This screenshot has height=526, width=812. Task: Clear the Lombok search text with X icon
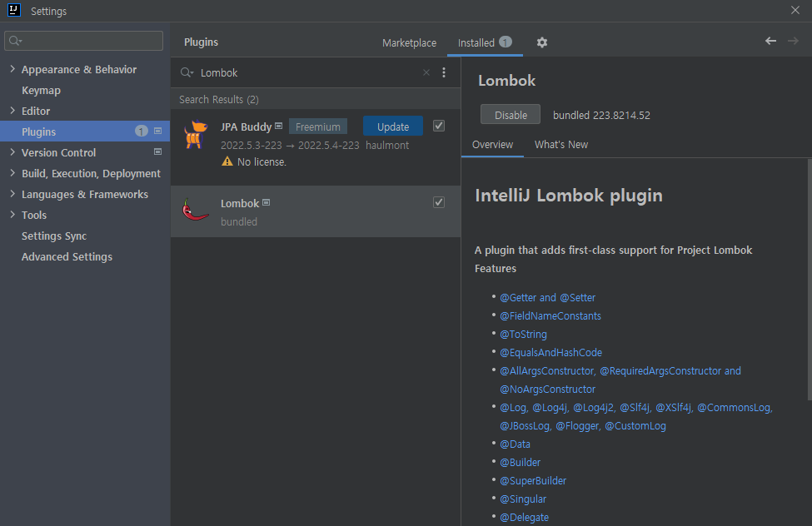(x=426, y=72)
